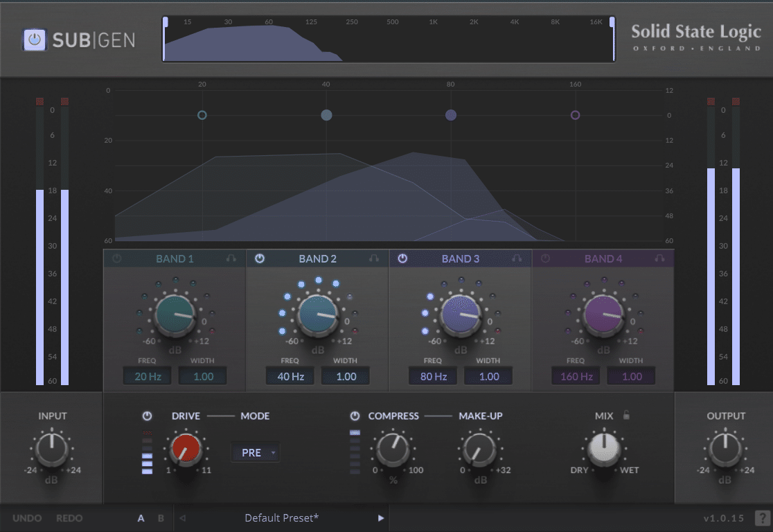The height and width of the screenshot is (532, 773).
Task: Click the next preset arrow
Action: coord(380,517)
